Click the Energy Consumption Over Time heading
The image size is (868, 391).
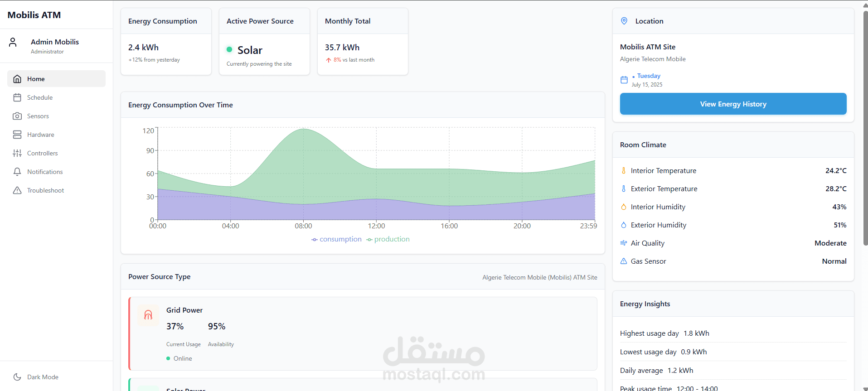tap(180, 105)
